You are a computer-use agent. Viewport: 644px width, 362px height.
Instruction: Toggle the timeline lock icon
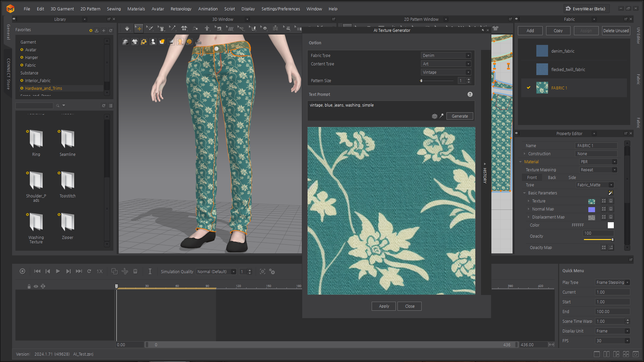(x=29, y=286)
